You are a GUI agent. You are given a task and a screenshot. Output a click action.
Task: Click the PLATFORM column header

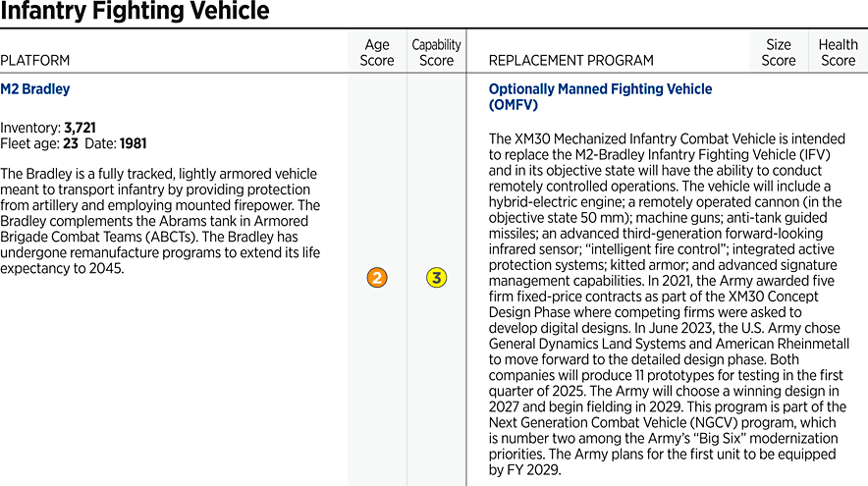point(35,61)
